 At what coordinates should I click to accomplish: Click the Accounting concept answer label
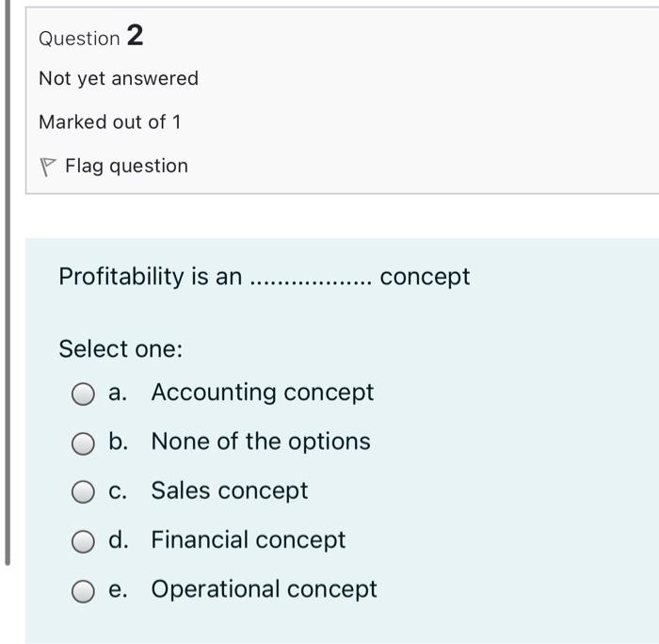(x=262, y=392)
